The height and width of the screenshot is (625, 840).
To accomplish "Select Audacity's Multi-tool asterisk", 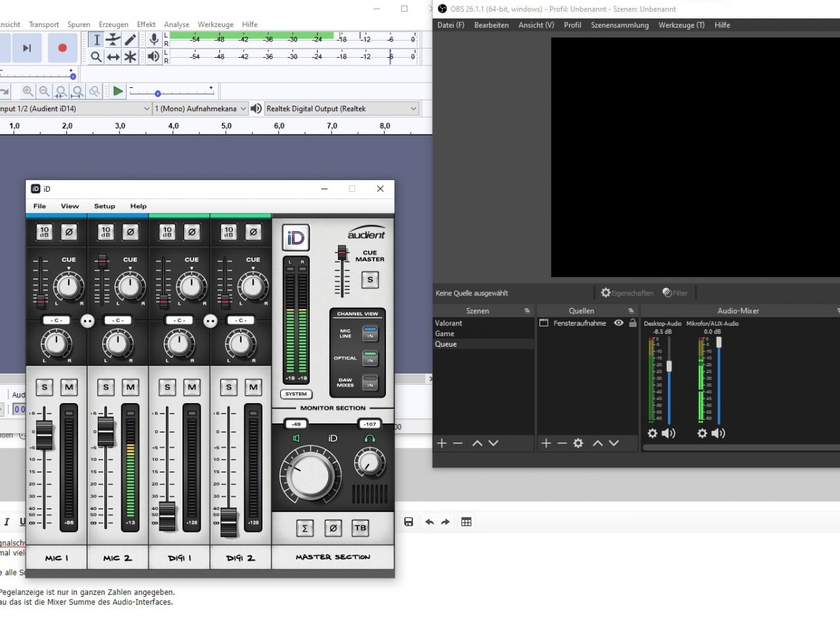I will click(x=131, y=57).
